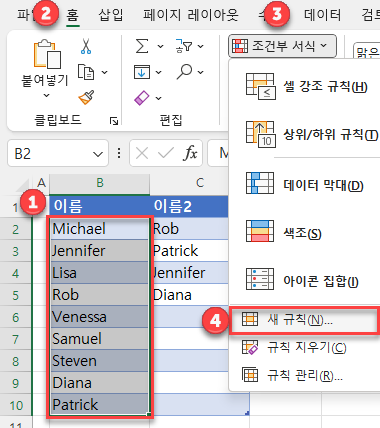This screenshot has width=380, height=428.
Task: Select column A header
Action: pyautogui.click(x=41, y=183)
